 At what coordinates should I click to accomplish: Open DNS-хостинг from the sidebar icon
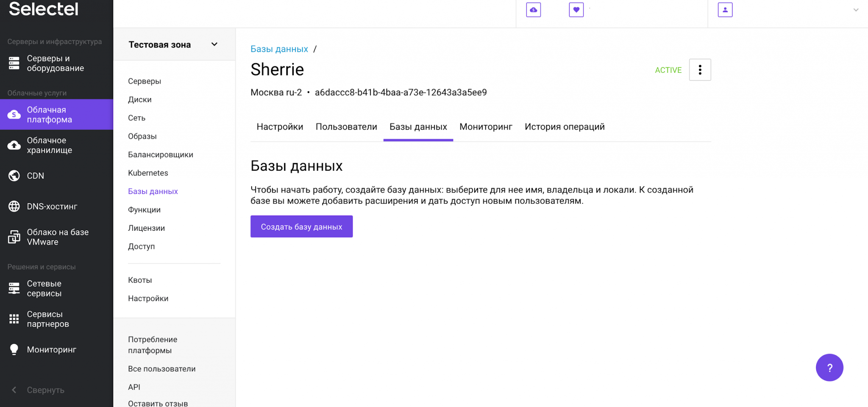(14, 206)
